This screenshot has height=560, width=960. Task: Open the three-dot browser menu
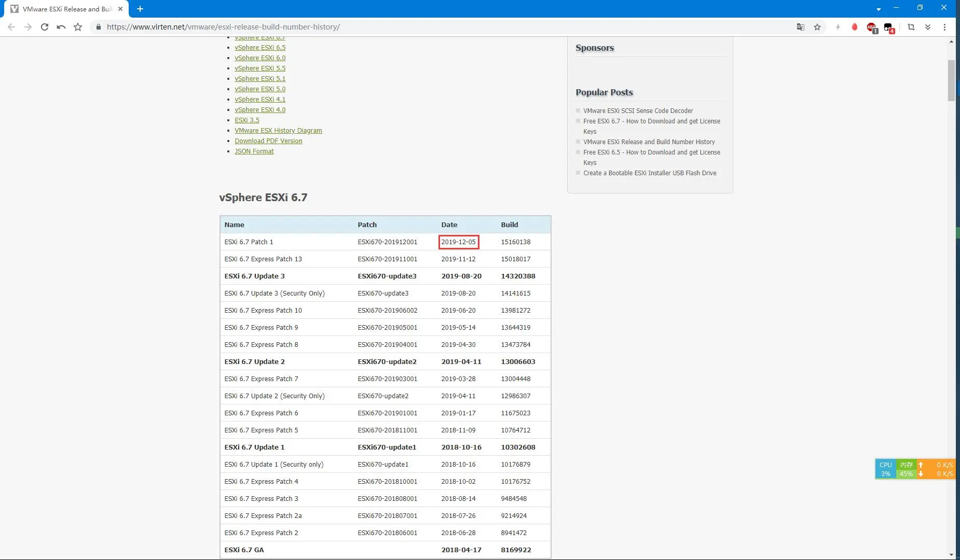pos(944,27)
